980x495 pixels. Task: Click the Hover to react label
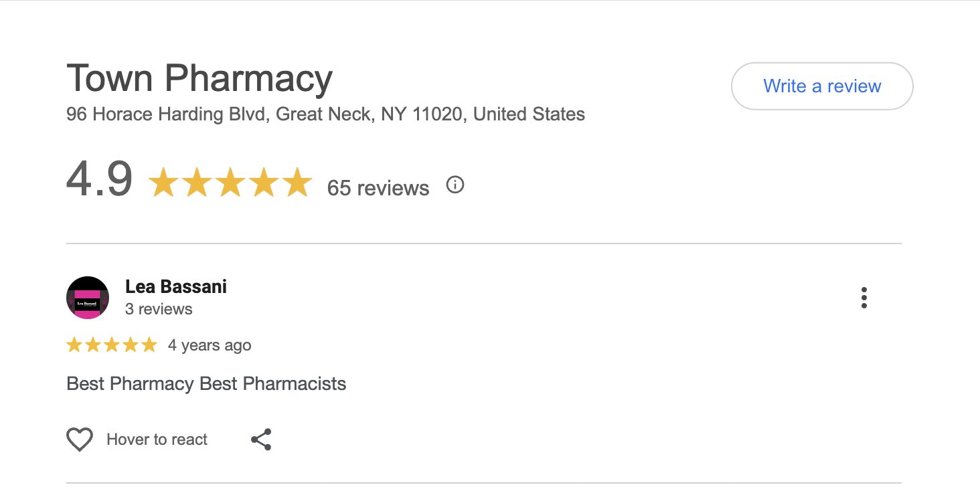pyautogui.click(x=157, y=439)
